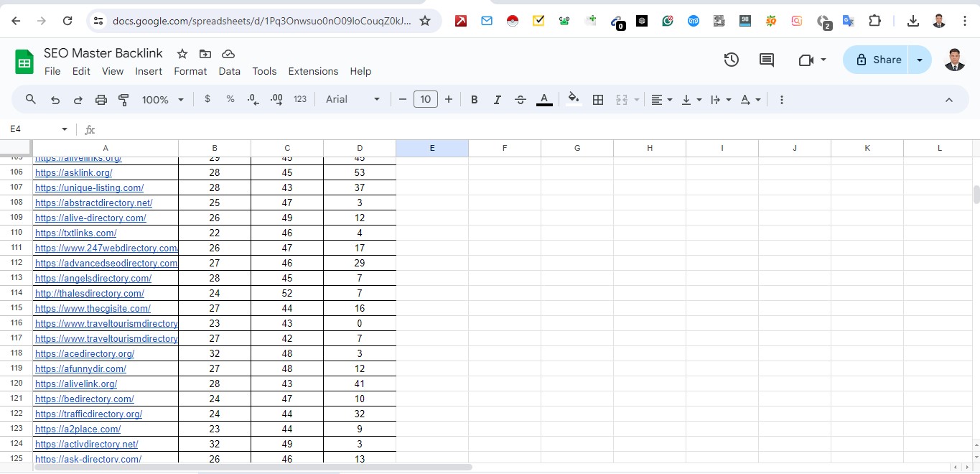Select the Paint format tool
The image size is (980, 474).
pos(123,100)
